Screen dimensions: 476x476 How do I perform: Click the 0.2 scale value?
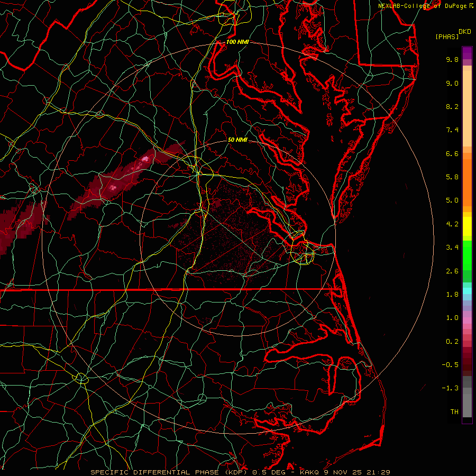pyautogui.click(x=452, y=342)
